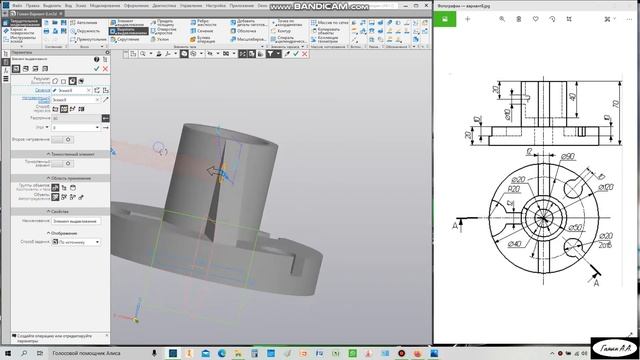Open the Файл menu
Screen dimensions: 640x360
17,6
